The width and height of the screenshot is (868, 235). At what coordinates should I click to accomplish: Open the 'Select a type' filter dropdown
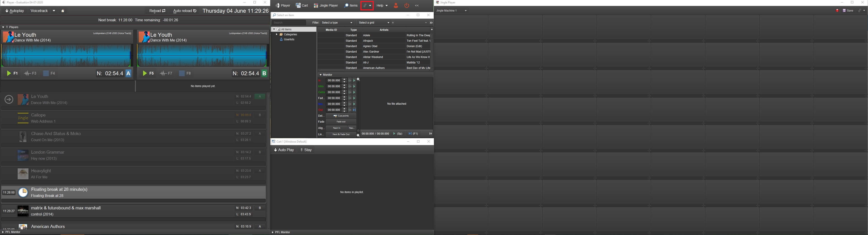pyautogui.click(x=337, y=23)
